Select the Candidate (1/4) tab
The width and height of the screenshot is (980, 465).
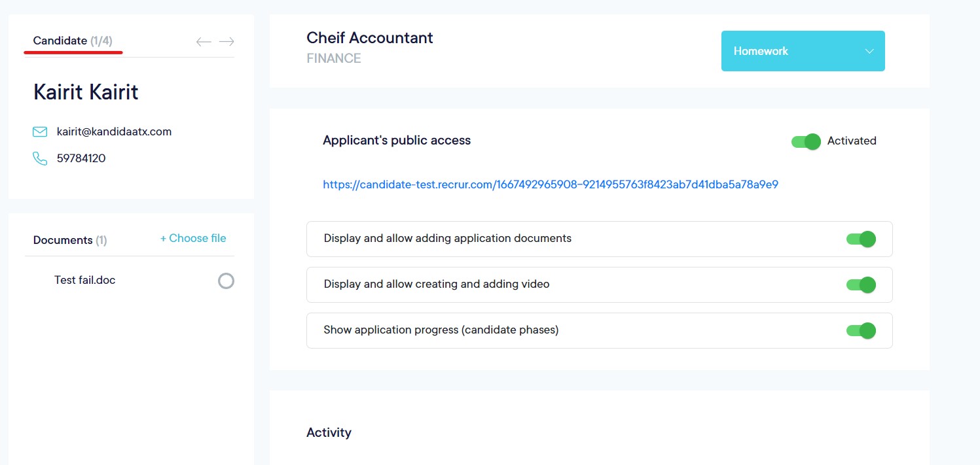[73, 41]
